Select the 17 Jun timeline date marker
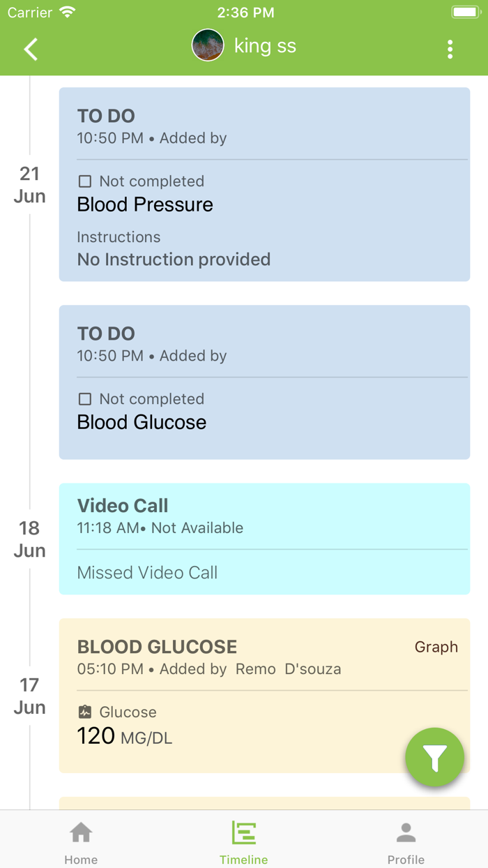Image resolution: width=488 pixels, height=868 pixels. coord(29,696)
